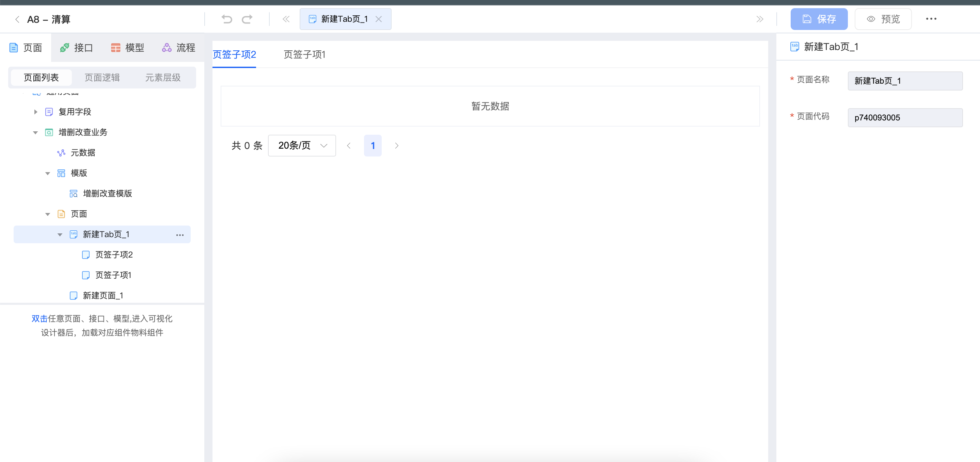The image size is (980, 462).
Task: Select the 增删改查模版 tree item
Action: pyautogui.click(x=107, y=194)
